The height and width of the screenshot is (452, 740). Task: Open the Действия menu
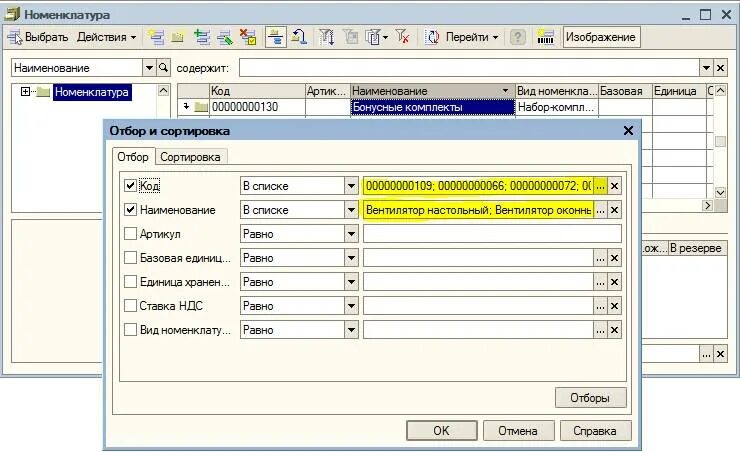(106, 37)
